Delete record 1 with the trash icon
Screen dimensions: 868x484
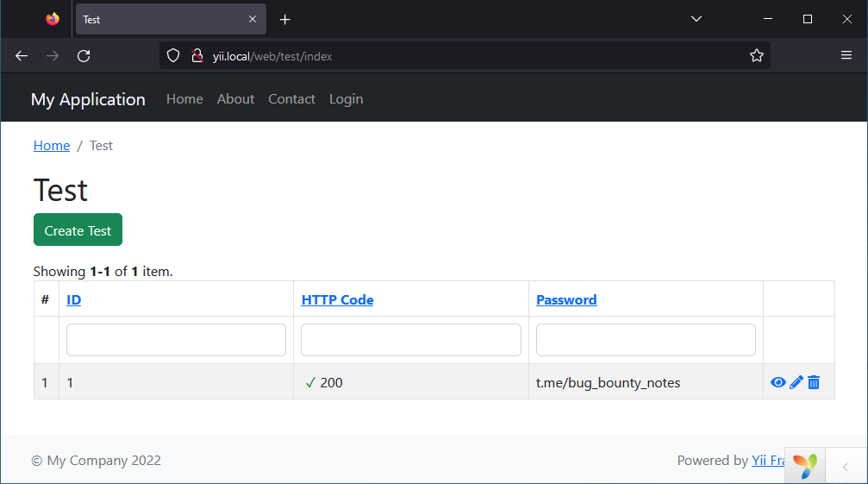tap(813, 382)
